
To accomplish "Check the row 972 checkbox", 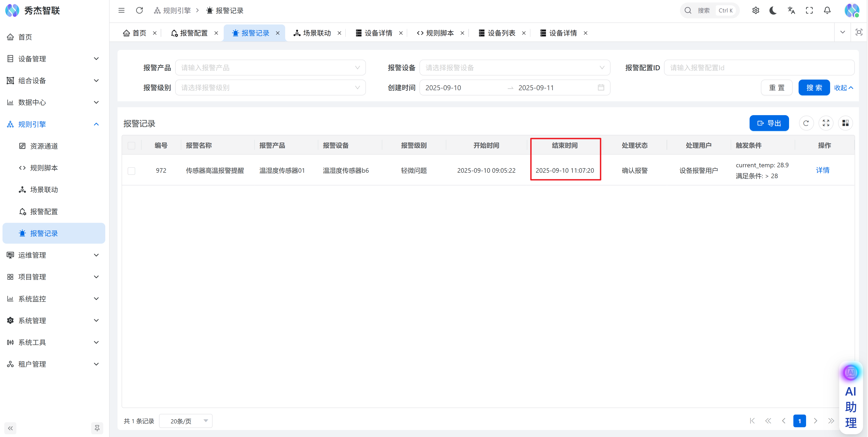I will tap(131, 171).
